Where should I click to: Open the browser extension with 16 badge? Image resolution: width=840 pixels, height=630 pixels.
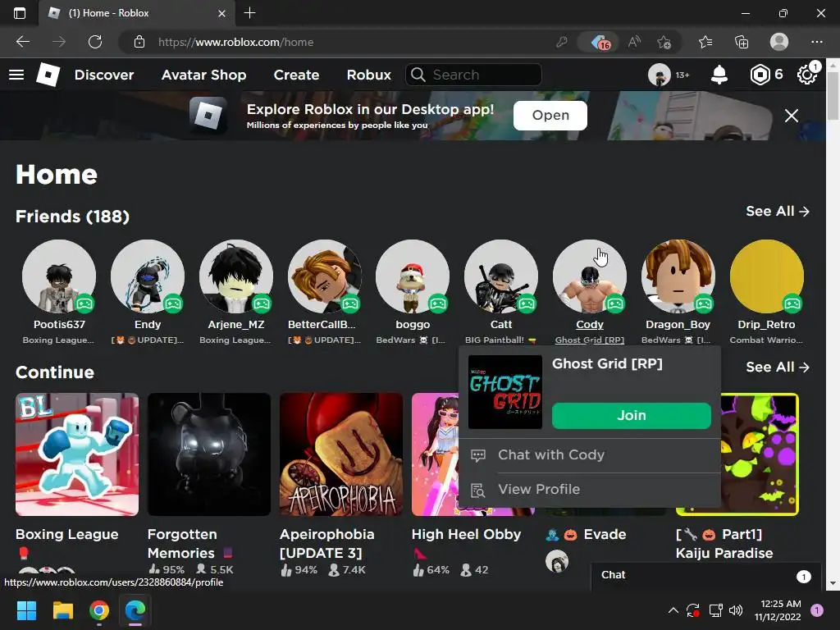(600, 42)
